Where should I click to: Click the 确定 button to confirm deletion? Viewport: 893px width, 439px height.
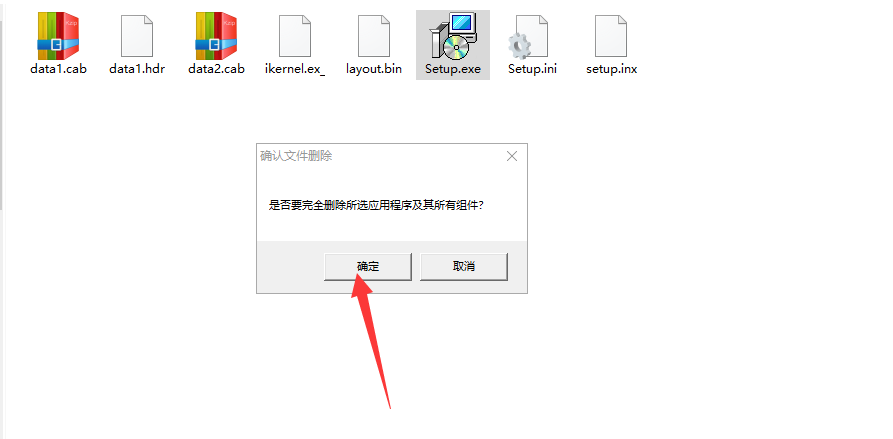tap(368, 266)
